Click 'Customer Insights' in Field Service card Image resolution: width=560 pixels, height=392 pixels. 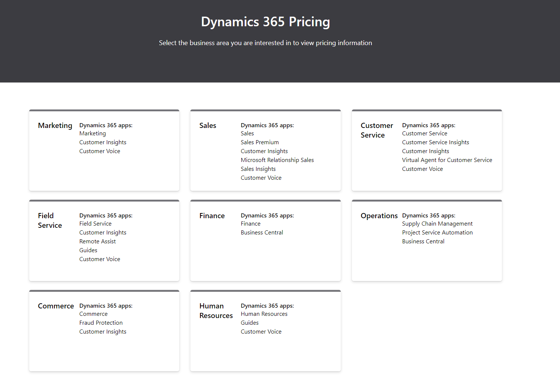pyautogui.click(x=103, y=233)
